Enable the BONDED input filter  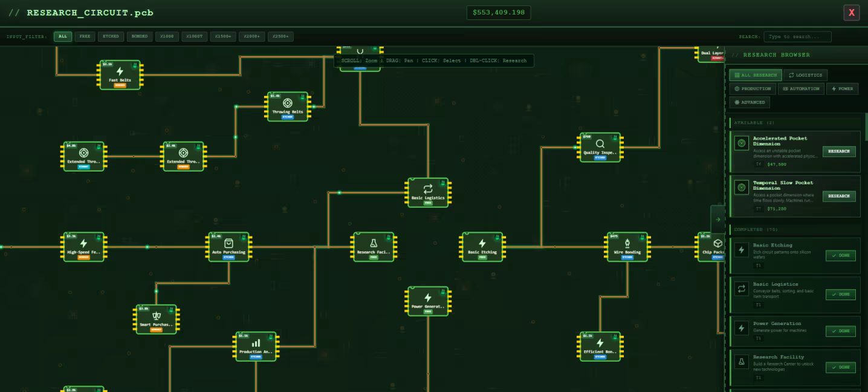[139, 36]
